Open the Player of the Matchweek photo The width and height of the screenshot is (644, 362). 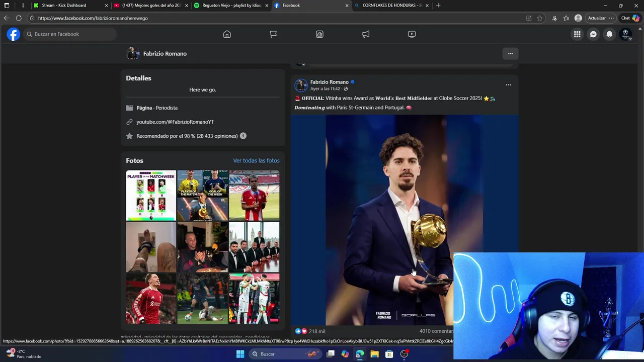[151, 196]
